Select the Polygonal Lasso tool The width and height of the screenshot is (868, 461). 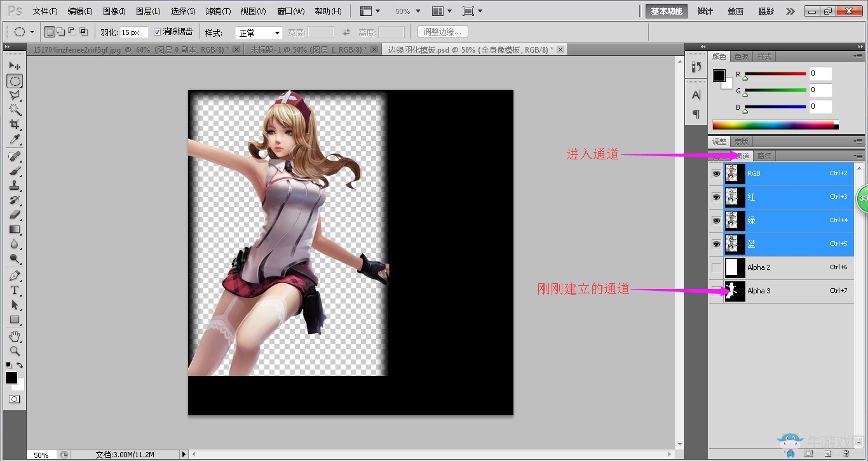pos(15,95)
